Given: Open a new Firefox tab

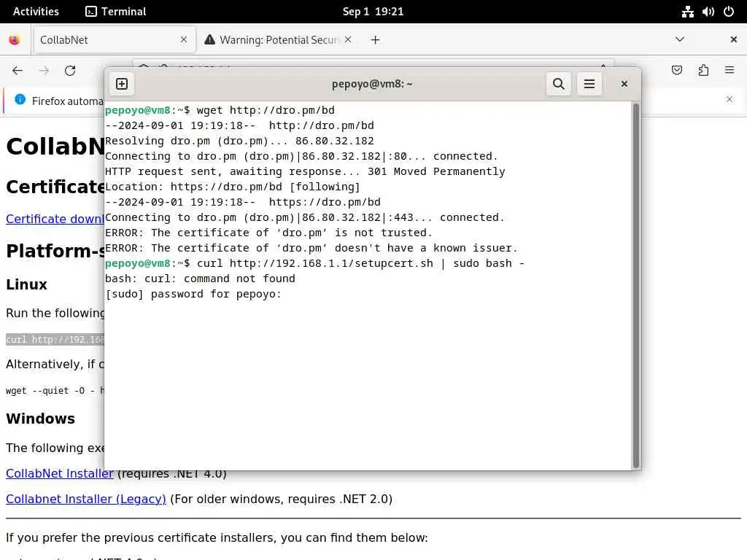Looking at the screenshot, I should (x=376, y=40).
